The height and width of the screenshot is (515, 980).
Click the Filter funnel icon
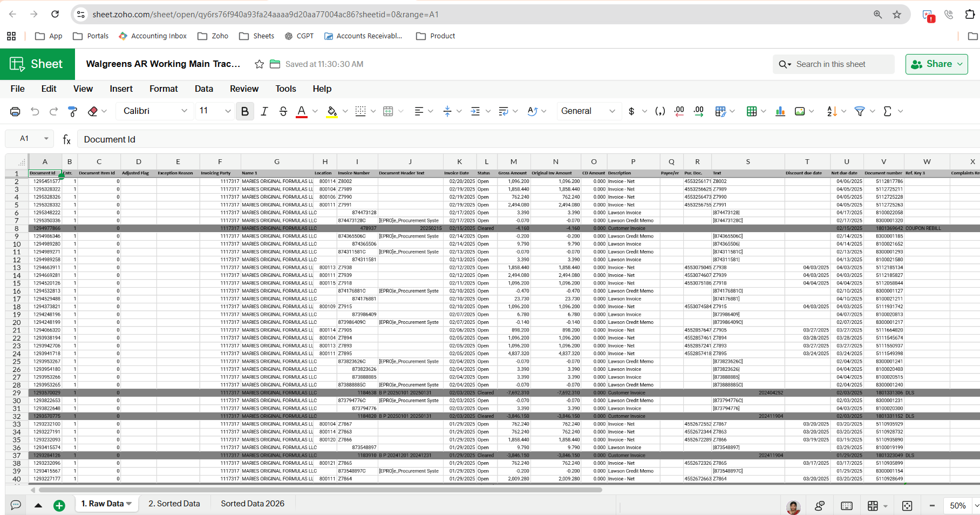[860, 111]
